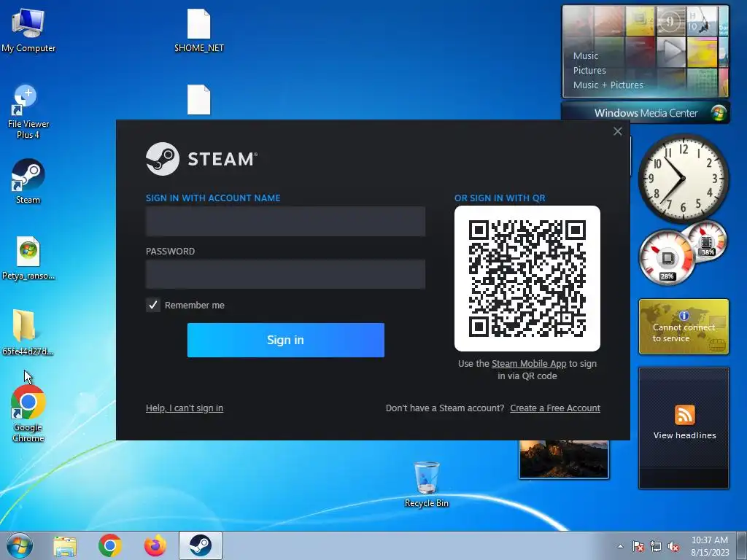Open Action Center flag tray icon

point(638,547)
